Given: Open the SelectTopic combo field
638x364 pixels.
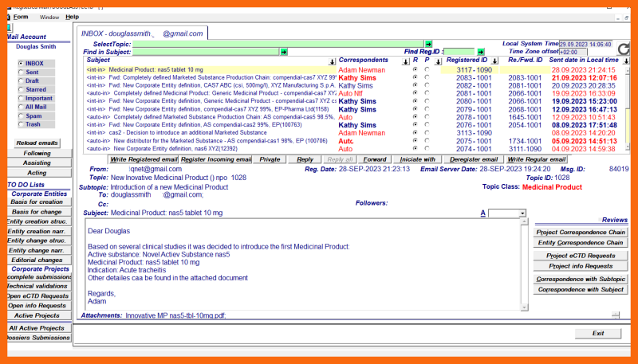Looking at the screenshot, I should pos(278,44).
